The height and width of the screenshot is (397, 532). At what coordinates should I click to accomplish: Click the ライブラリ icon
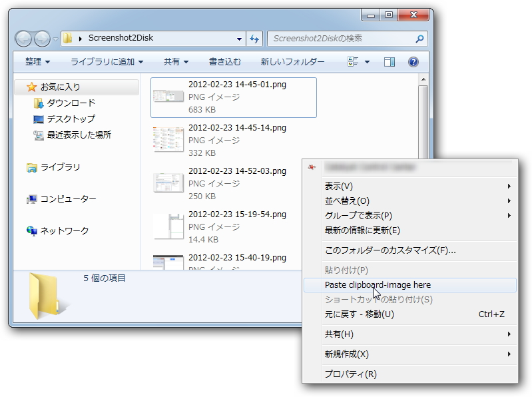(32, 167)
